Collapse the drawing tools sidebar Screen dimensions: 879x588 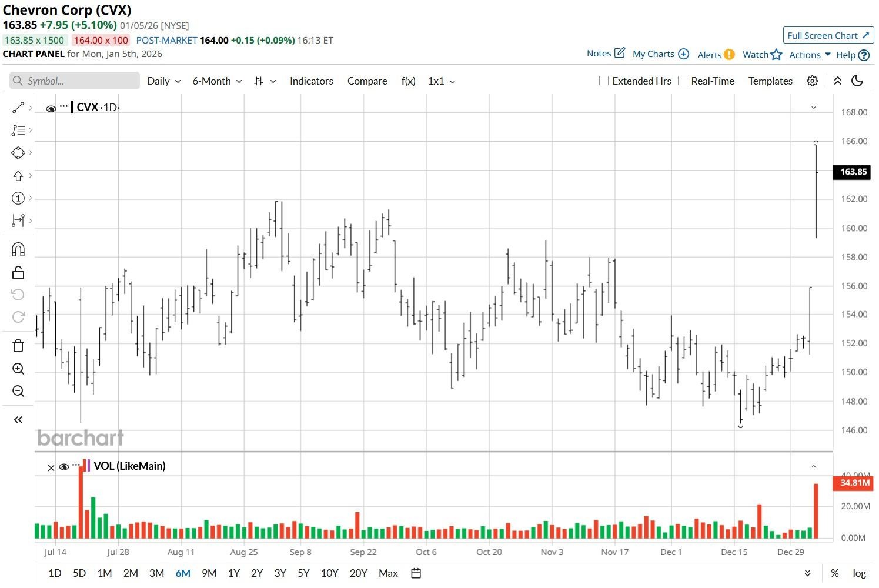(x=18, y=420)
